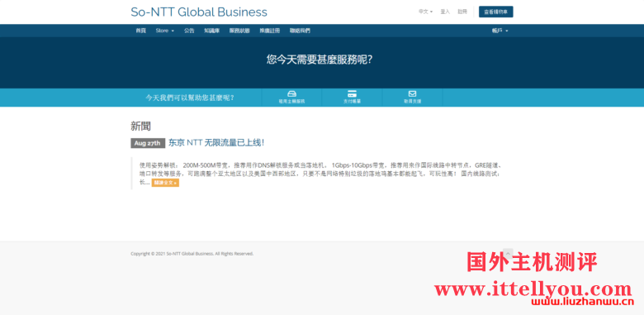644x315 pixels.
Task: Open the 推廣註冊 affiliates menu item
Action: point(269,31)
